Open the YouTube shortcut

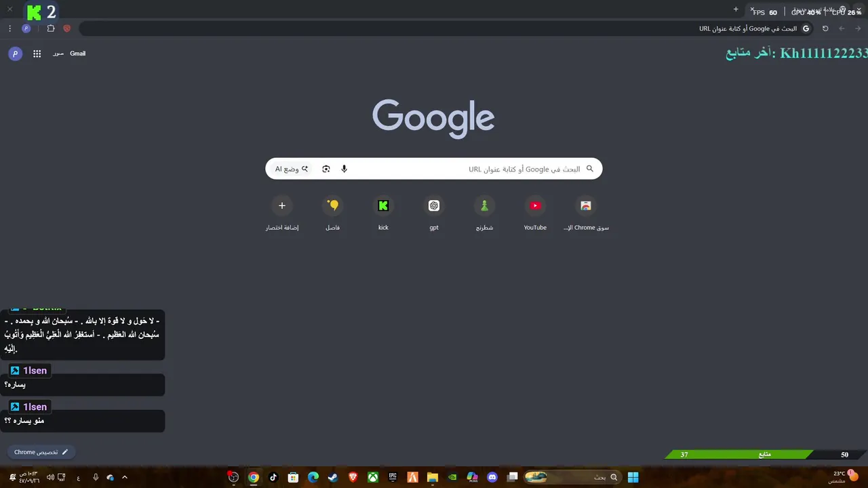pos(535,213)
